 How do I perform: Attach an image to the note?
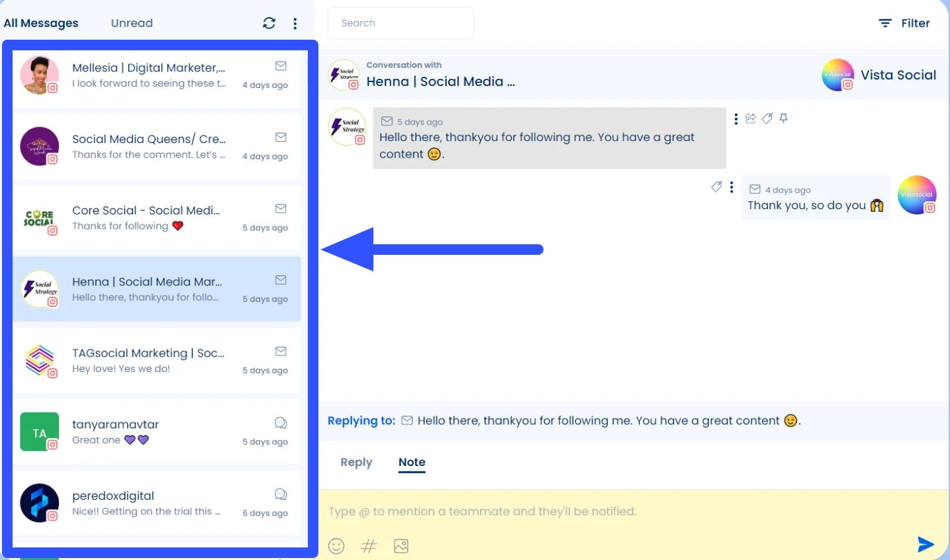coord(401,545)
